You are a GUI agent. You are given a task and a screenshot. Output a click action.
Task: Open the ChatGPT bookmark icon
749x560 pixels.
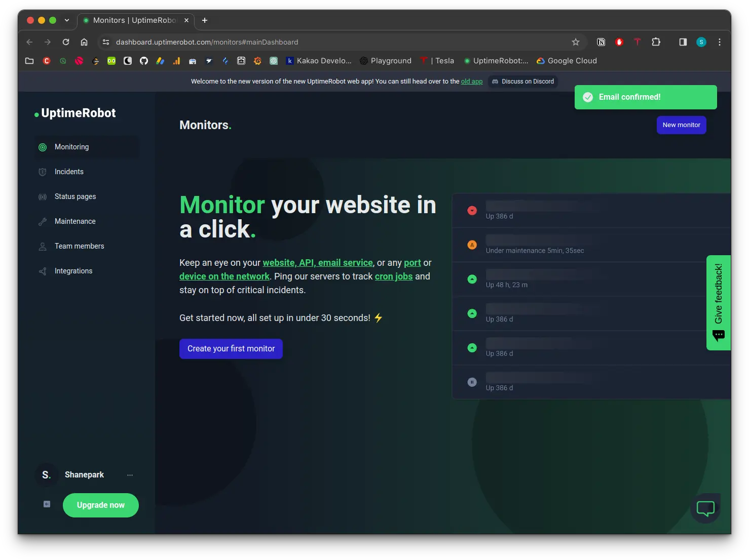tap(274, 61)
